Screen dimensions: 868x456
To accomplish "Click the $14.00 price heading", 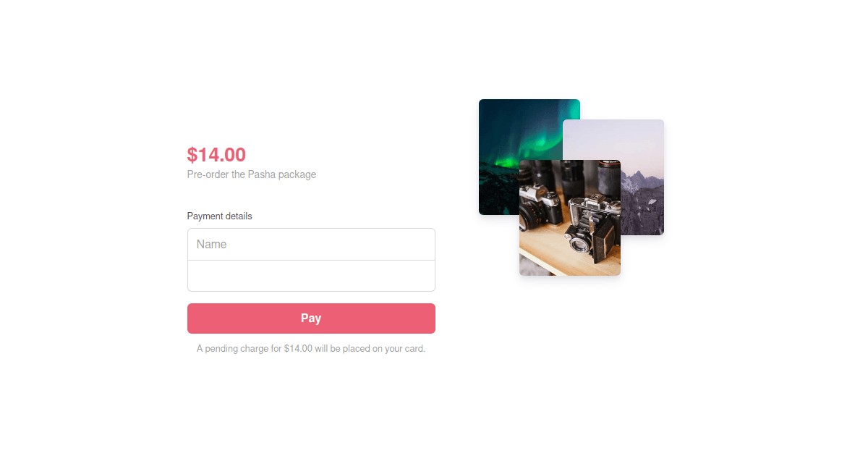I will coord(216,154).
